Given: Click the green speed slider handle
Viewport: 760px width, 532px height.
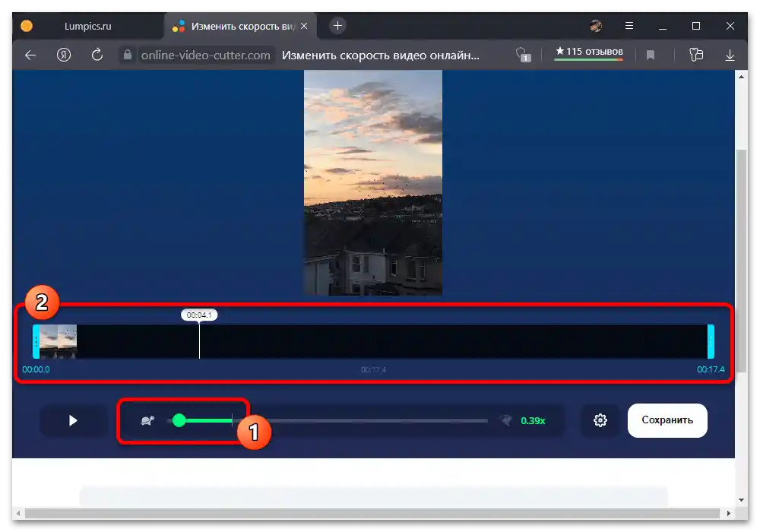Looking at the screenshot, I should 179,420.
